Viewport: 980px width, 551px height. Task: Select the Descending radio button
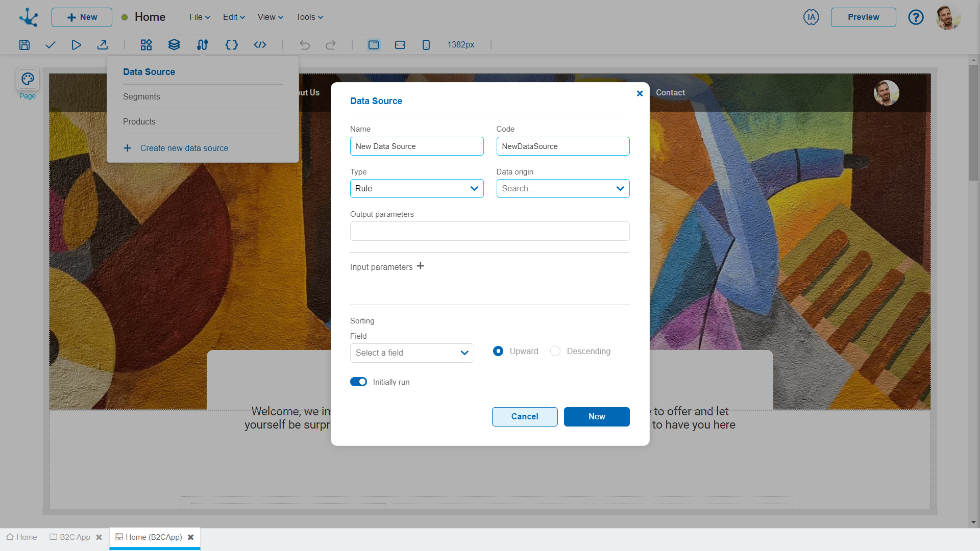pyautogui.click(x=555, y=351)
